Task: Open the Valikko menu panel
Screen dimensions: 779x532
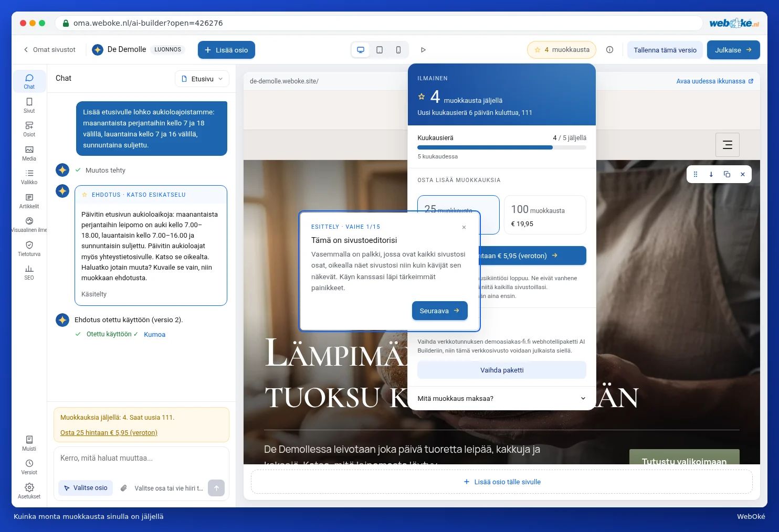Action: [29, 177]
